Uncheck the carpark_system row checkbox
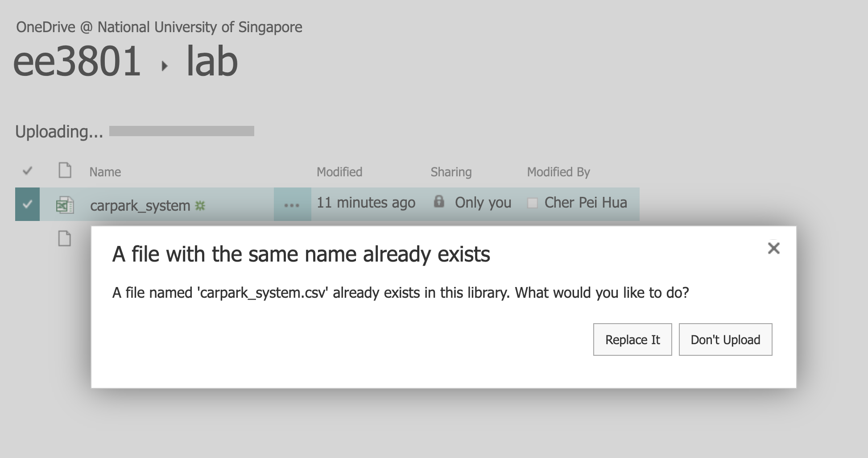The height and width of the screenshot is (458, 868). [28, 204]
